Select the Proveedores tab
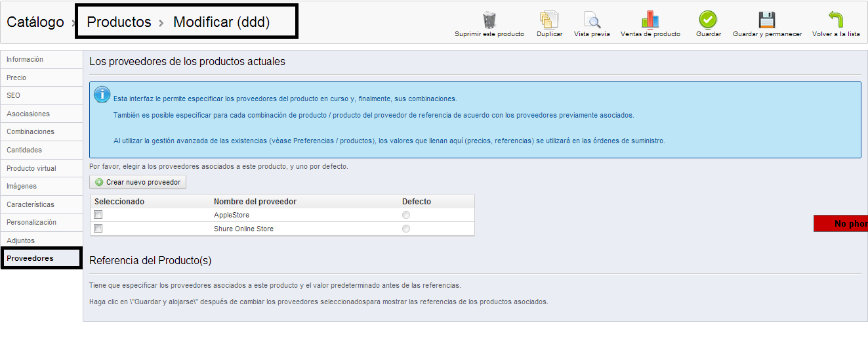 pos(41,258)
